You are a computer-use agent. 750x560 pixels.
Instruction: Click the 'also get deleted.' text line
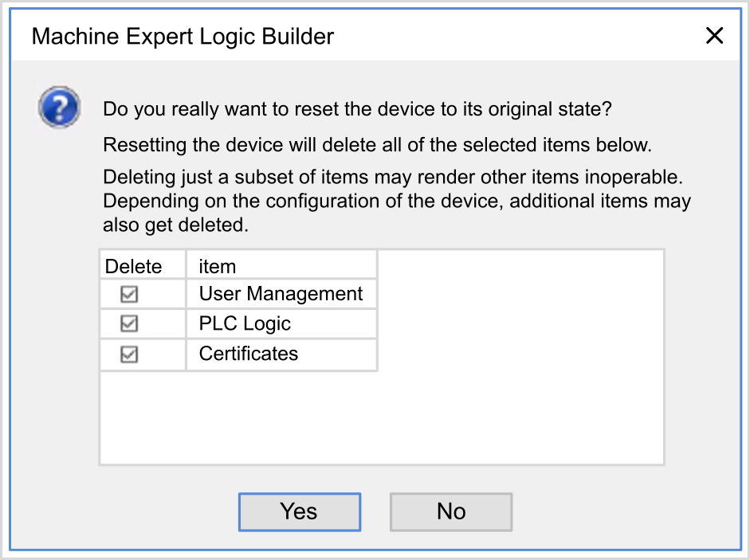(x=176, y=225)
